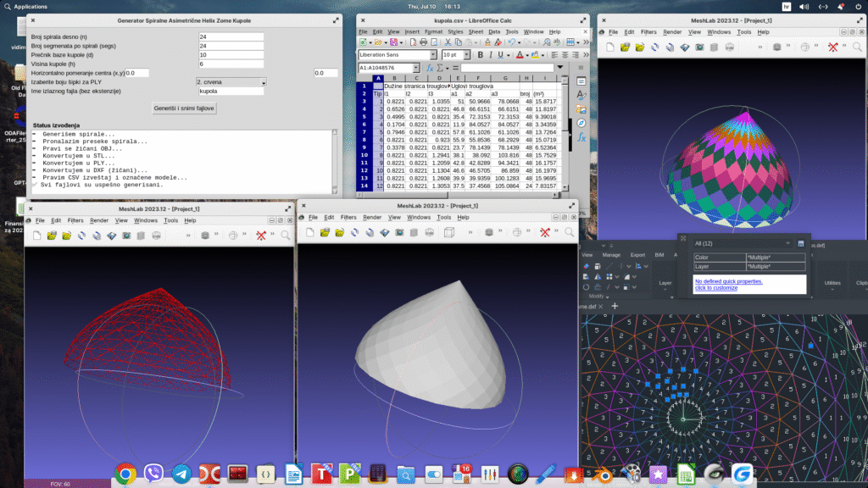Open the Navigator compass in Calc sidebar

[581, 123]
